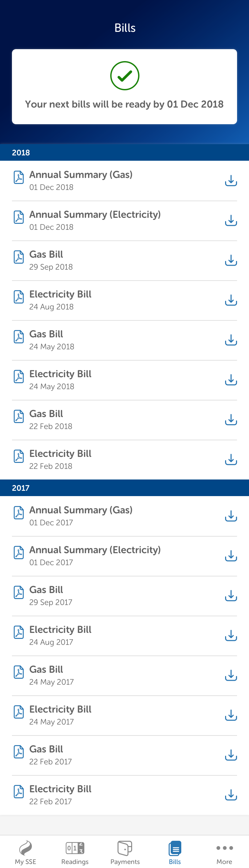249x868 pixels.
Task: Tap PDF icon for Gas Bill 24 May 2018
Action: point(19,337)
